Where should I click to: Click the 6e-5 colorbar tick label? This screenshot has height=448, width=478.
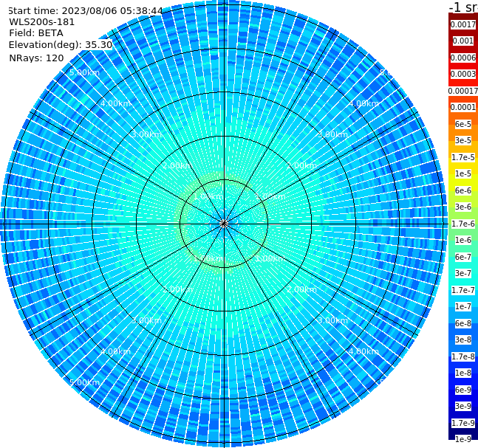tap(463, 124)
